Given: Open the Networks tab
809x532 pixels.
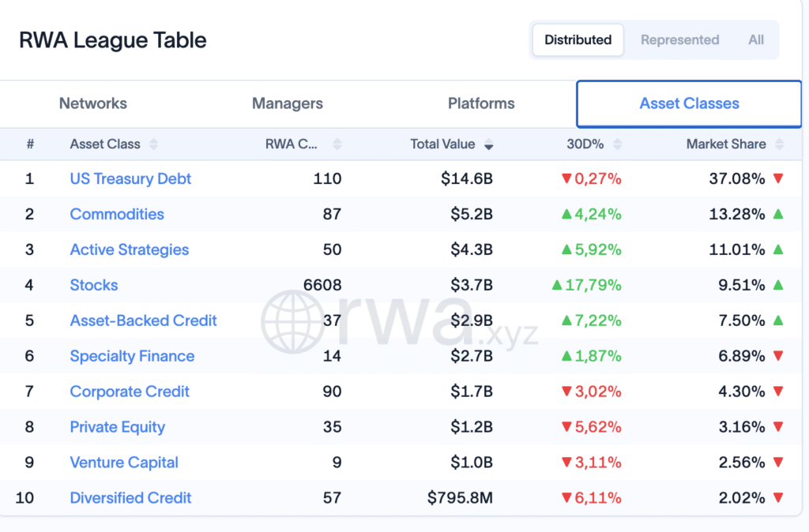Looking at the screenshot, I should [x=93, y=103].
